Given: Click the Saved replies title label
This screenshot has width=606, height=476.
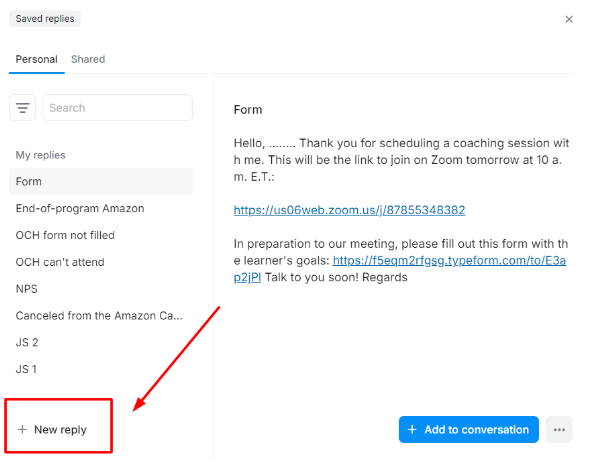Looking at the screenshot, I should pyautogui.click(x=45, y=19).
